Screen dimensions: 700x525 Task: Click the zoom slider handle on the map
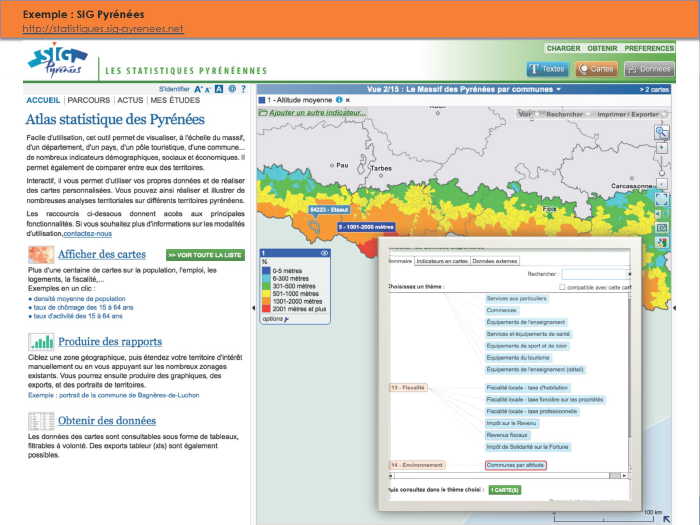(x=662, y=173)
